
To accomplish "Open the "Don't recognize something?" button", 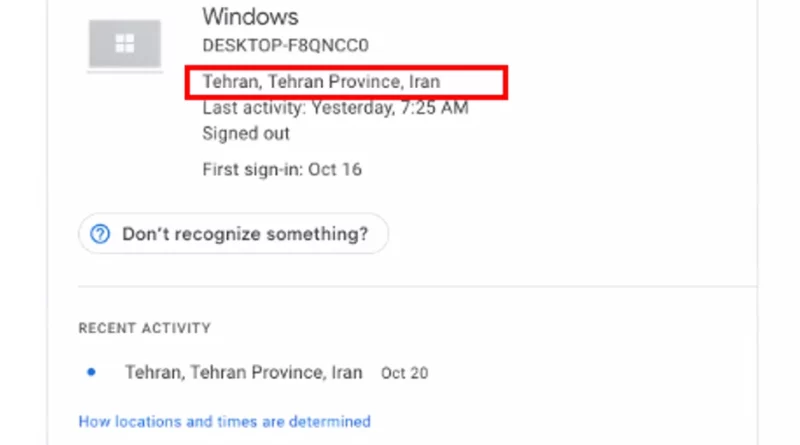I will tap(233, 234).
